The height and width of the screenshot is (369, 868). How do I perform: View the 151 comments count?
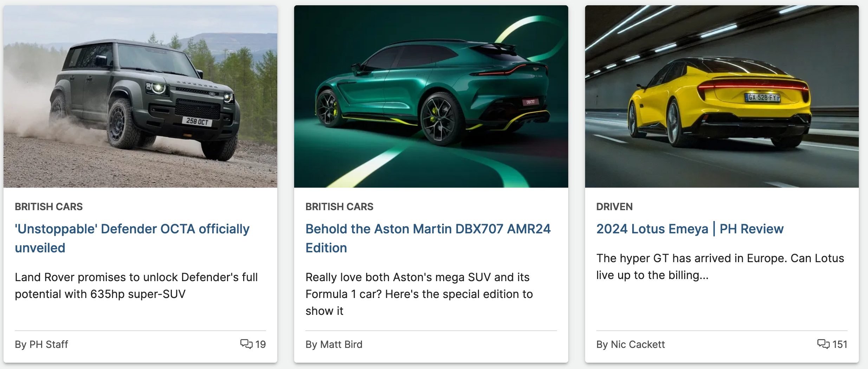pyautogui.click(x=840, y=344)
